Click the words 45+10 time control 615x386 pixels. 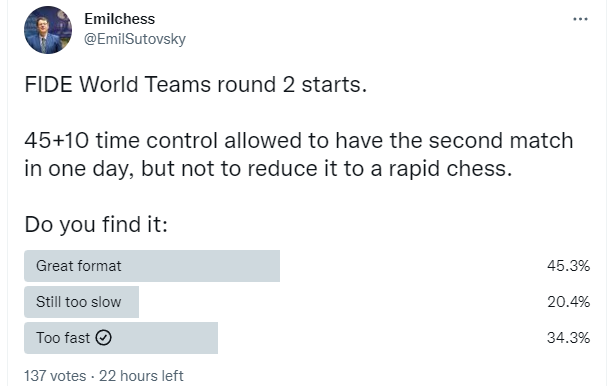click(x=121, y=141)
